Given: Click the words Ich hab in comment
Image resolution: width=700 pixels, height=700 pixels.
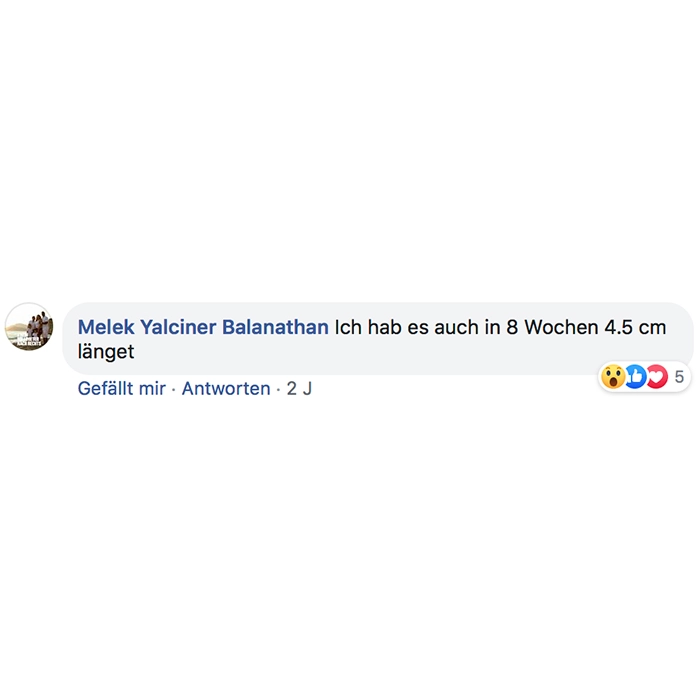Looking at the screenshot, I should [x=368, y=327].
